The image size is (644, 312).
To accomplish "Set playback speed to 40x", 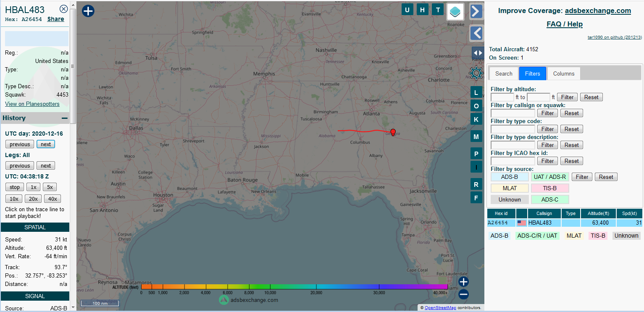I will (x=53, y=199).
